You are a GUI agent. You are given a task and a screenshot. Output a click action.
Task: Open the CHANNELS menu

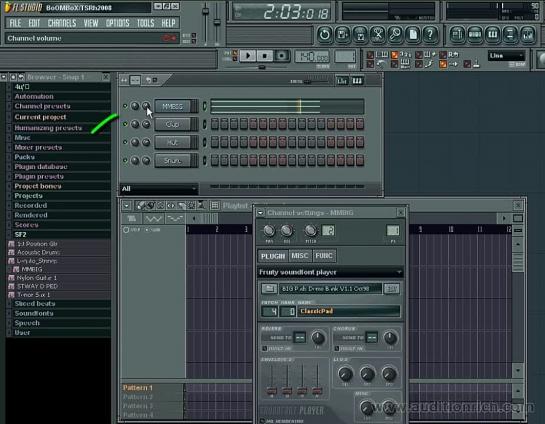coord(62,23)
